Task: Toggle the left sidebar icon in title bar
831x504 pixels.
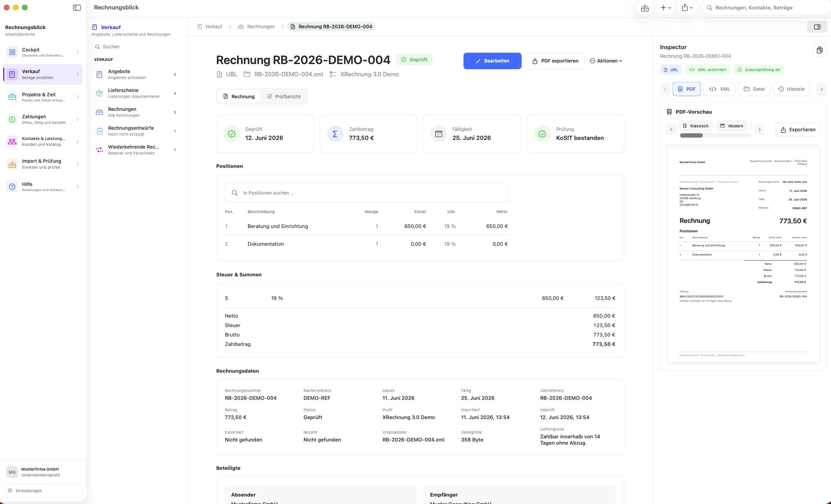Action: point(77,7)
